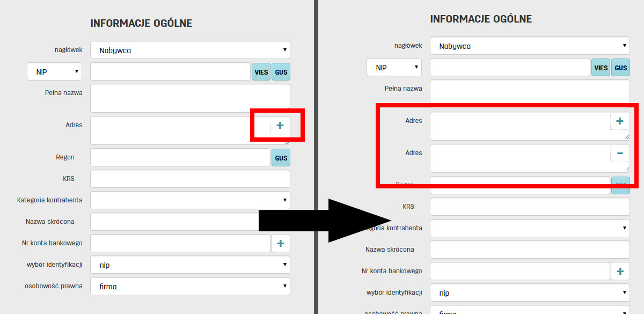Click the Nazwa skrócona field in the right panel

530,250
